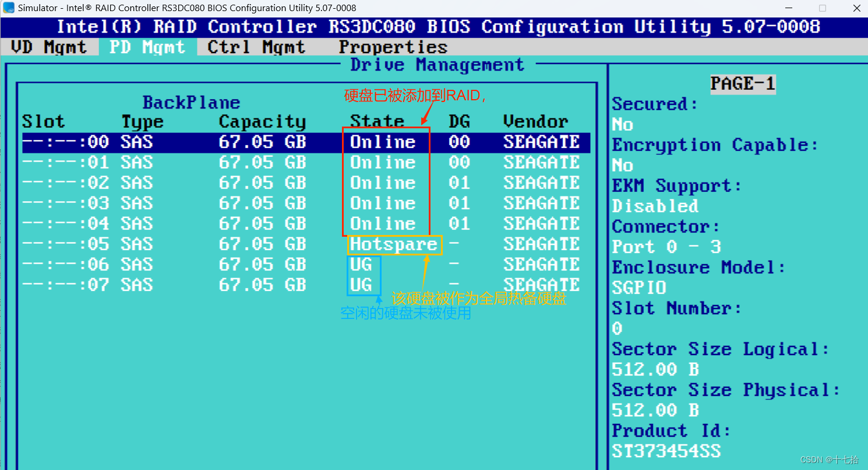Click SEAGATE vendor in slot 05 row
Image resolution: width=868 pixels, height=470 pixels.
point(541,244)
